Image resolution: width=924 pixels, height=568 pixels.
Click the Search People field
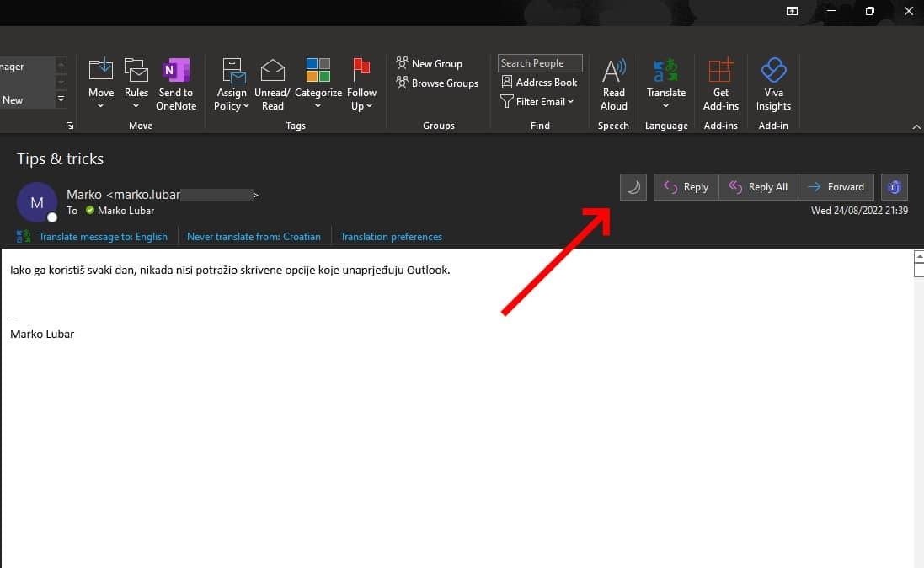point(539,62)
